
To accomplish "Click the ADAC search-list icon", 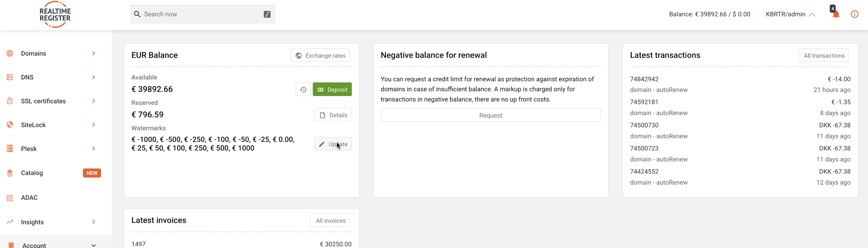I will click(x=10, y=198).
